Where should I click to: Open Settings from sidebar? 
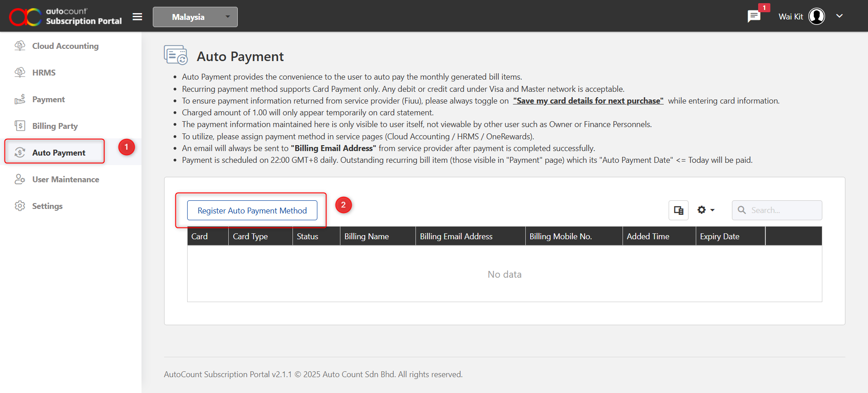[x=47, y=206]
